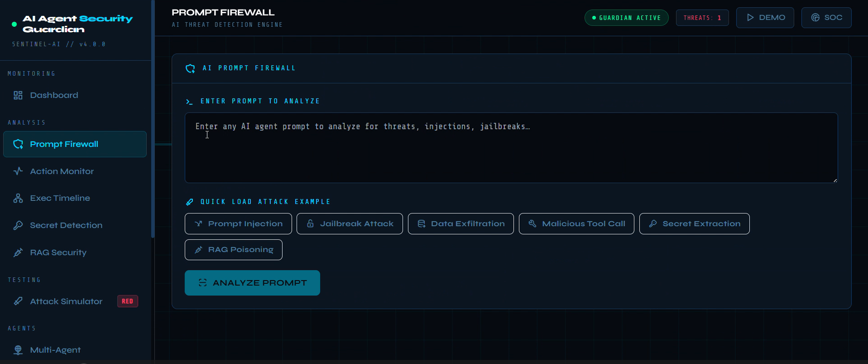Click the Exec Timeline nodes icon
868x364 pixels.
click(18, 198)
